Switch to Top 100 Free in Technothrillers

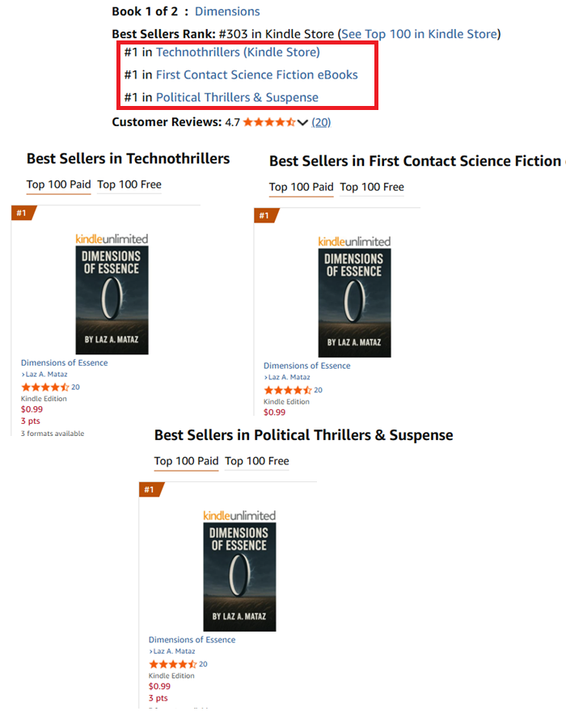pos(129,184)
